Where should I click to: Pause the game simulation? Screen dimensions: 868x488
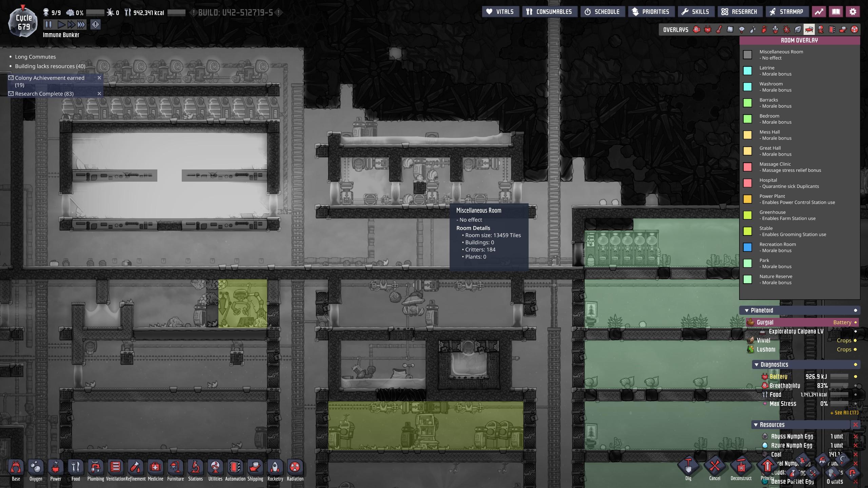[x=48, y=24]
